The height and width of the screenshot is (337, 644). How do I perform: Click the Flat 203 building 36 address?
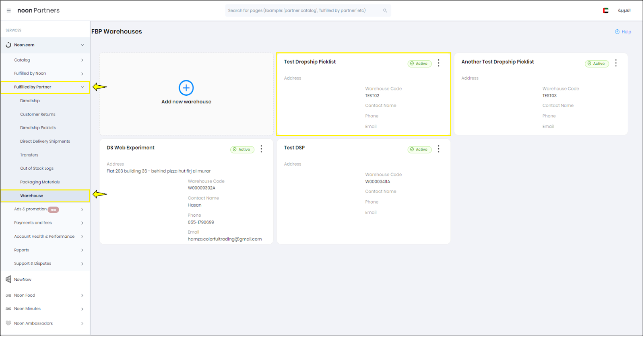(x=159, y=171)
